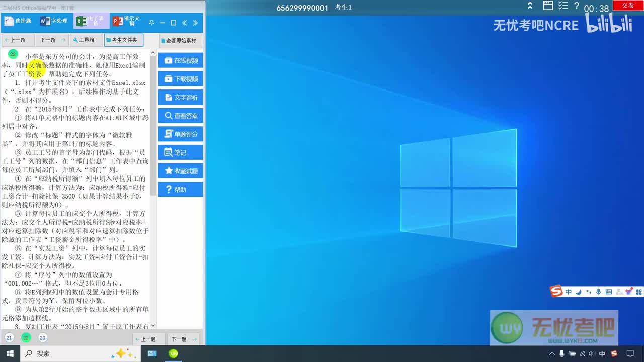Click tray battery icon
Viewport: 644px width, 362px height.
572,354
